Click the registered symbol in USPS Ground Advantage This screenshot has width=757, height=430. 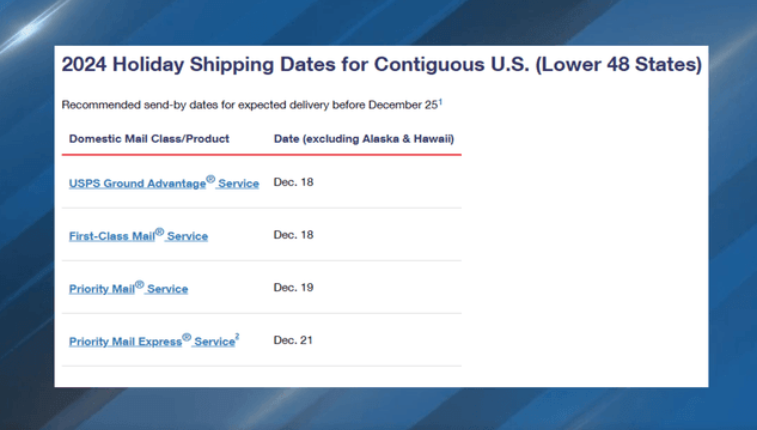click(x=211, y=179)
